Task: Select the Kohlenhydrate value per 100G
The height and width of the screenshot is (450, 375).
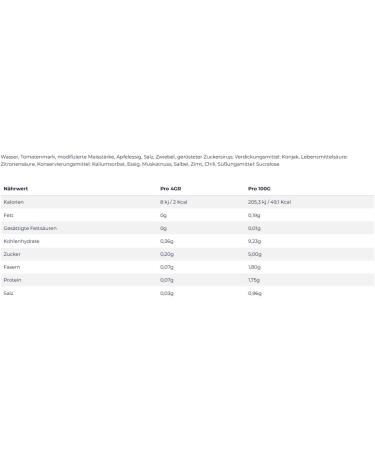Action: (254, 241)
